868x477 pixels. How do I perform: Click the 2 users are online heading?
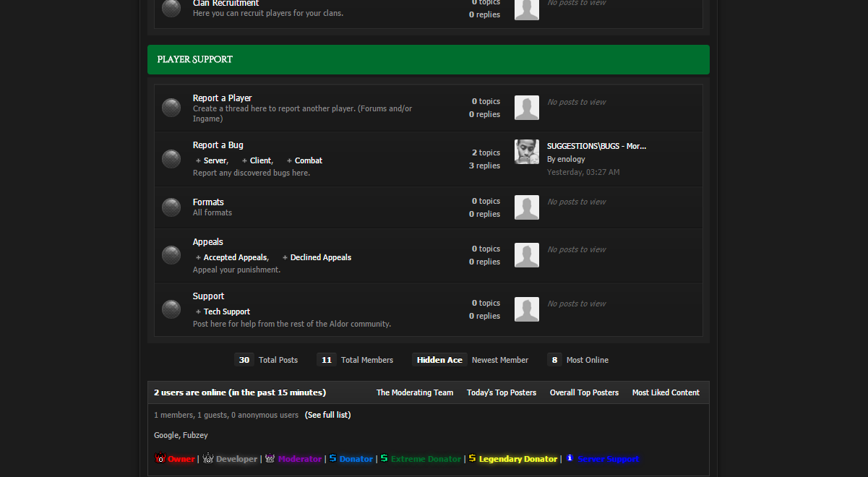point(240,392)
